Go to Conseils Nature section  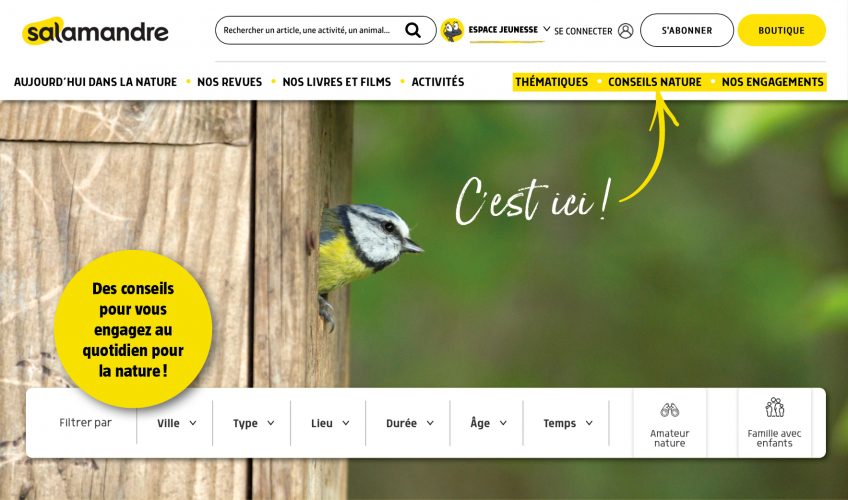click(x=654, y=82)
